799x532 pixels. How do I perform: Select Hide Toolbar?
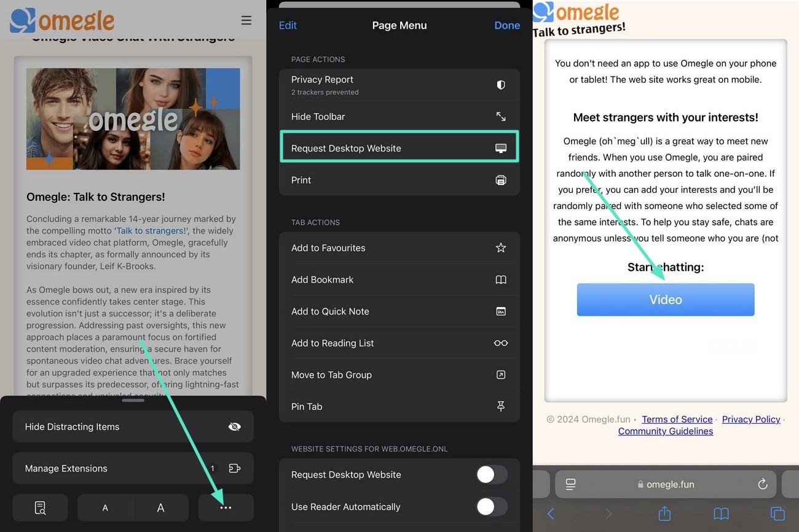399,116
